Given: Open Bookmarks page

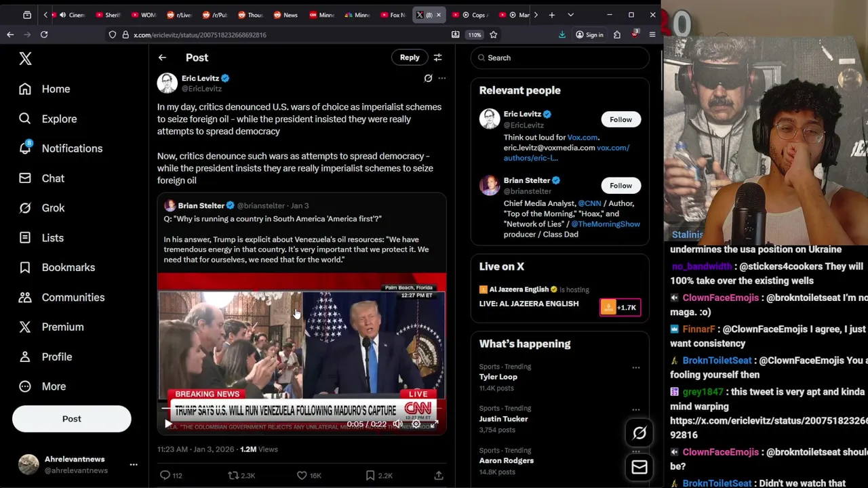Looking at the screenshot, I should click(57, 268).
